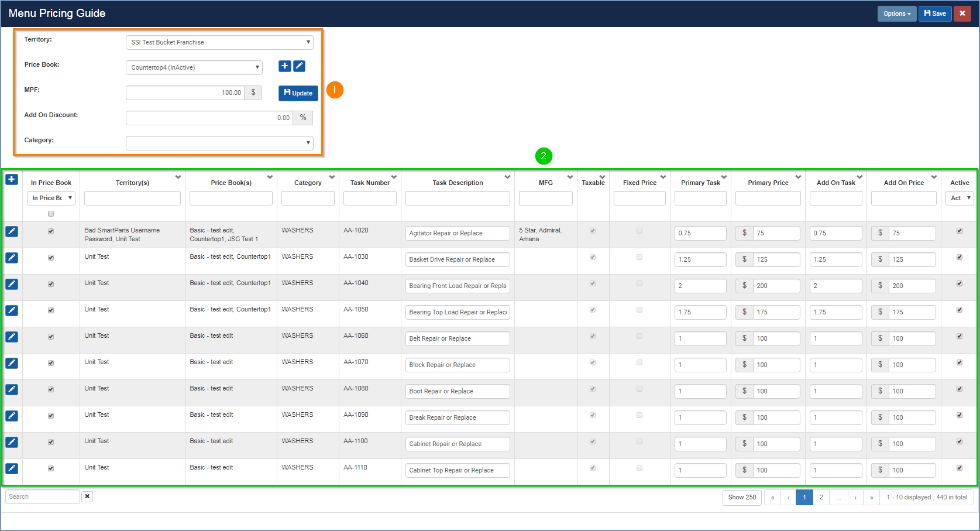
Task: Click the Territory(s) filter input
Action: coord(132,198)
